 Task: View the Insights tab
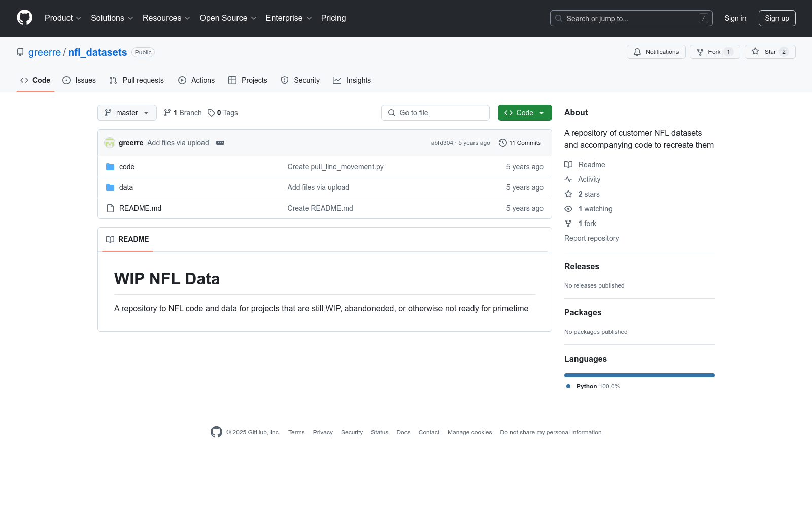(x=352, y=80)
